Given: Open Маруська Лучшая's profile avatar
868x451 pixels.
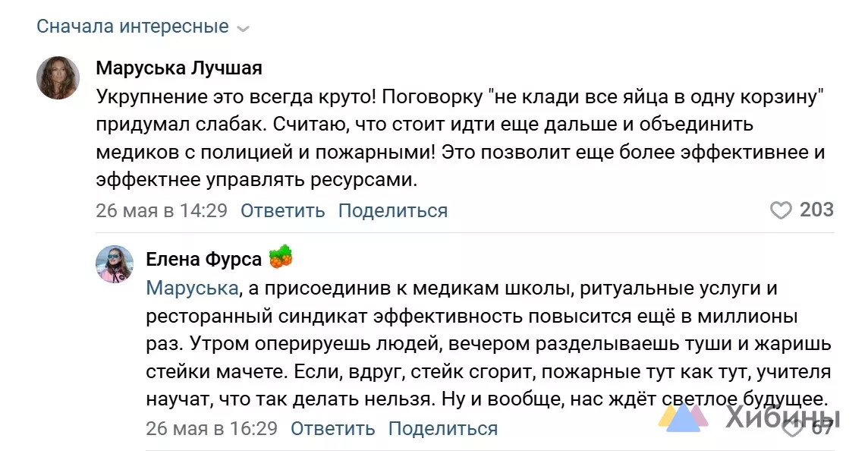Looking at the screenshot, I should pos(58,77).
